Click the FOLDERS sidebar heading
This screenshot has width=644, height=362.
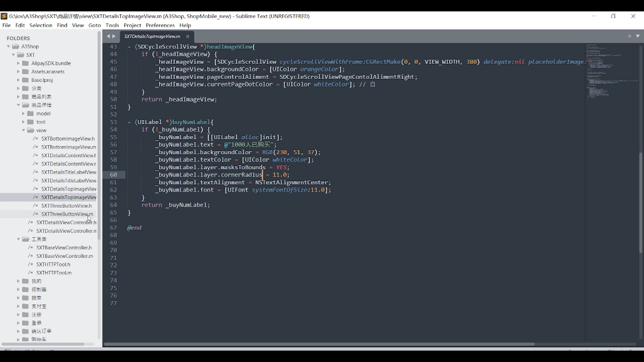tap(18, 38)
